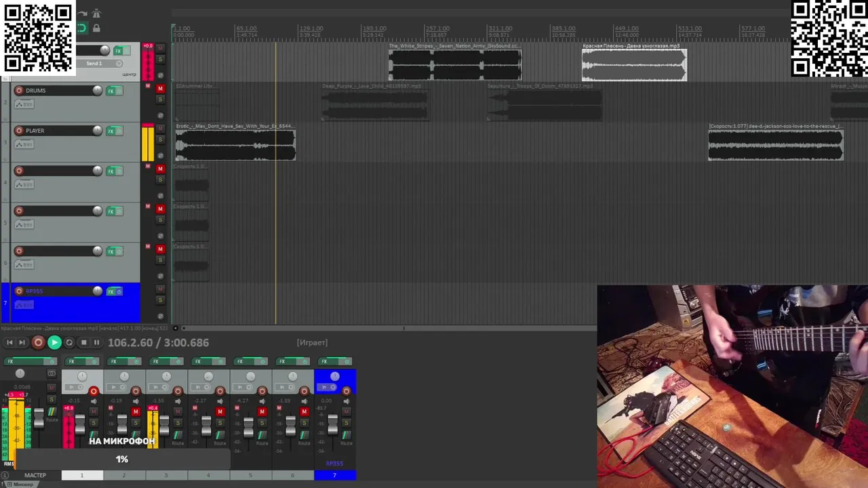868x488 pixels.
Task: Mute the RP355 track in track panel
Action: (x=161, y=289)
